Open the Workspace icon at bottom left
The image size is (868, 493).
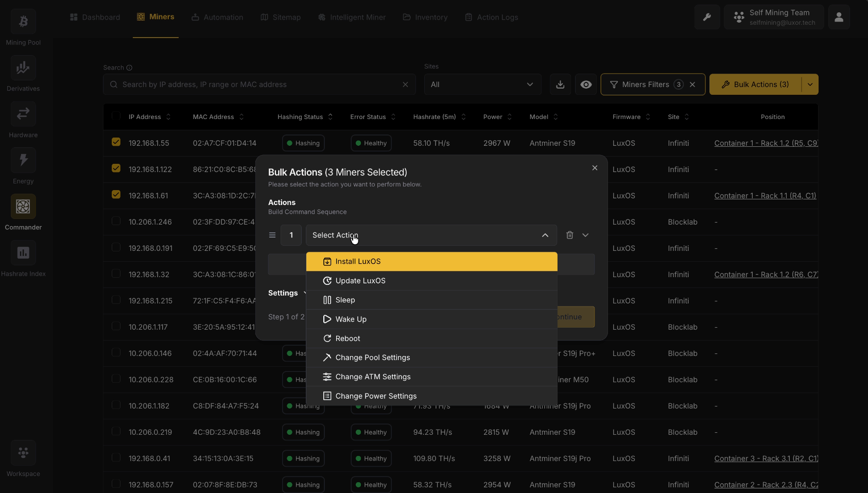pyautogui.click(x=23, y=452)
